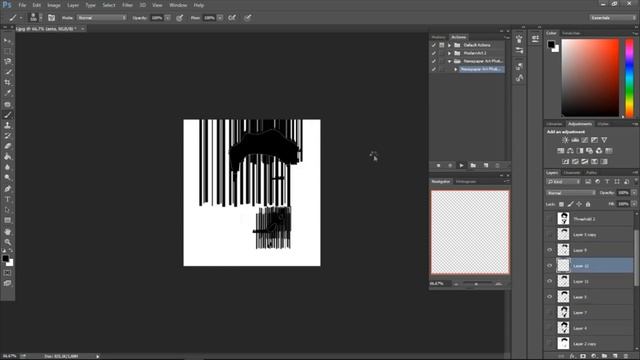Add a Brightness/Contrast adjustment
The image size is (640, 360).
click(x=565, y=140)
